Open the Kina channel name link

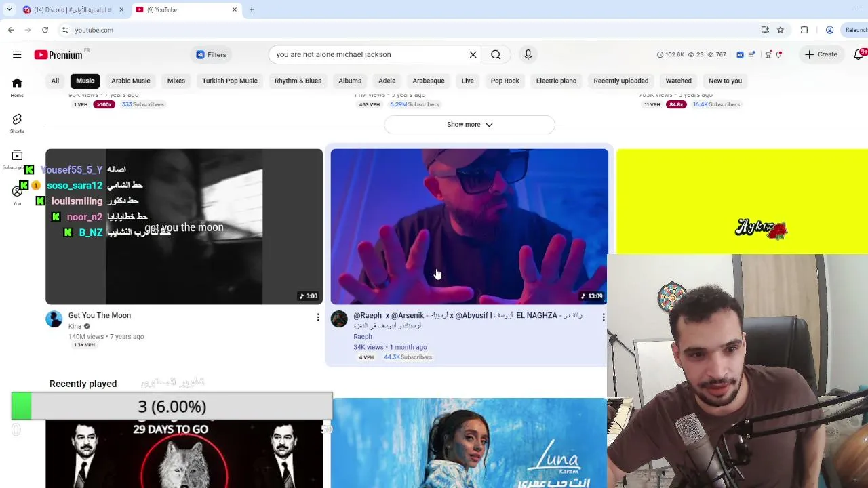(75, 326)
